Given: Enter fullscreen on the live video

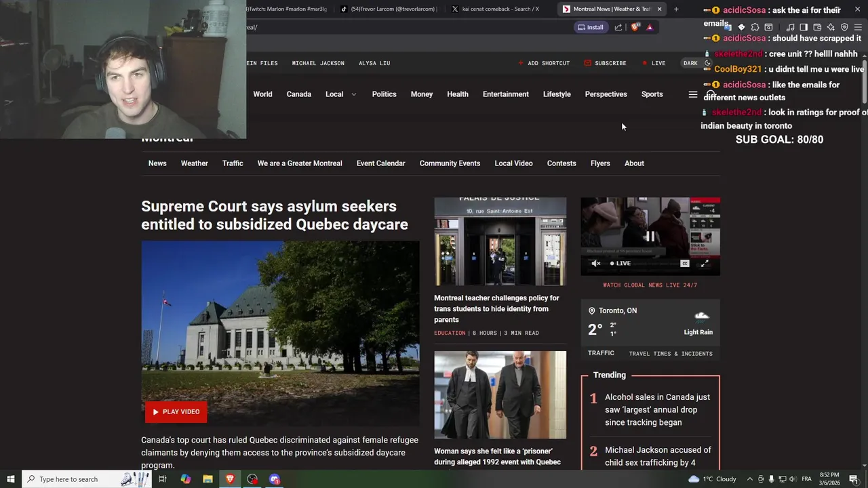Looking at the screenshot, I should [705, 263].
